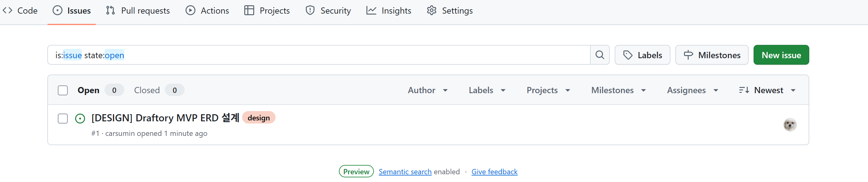Click the assignee avatar on issue #1
This screenshot has width=868, height=182.
click(x=789, y=125)
